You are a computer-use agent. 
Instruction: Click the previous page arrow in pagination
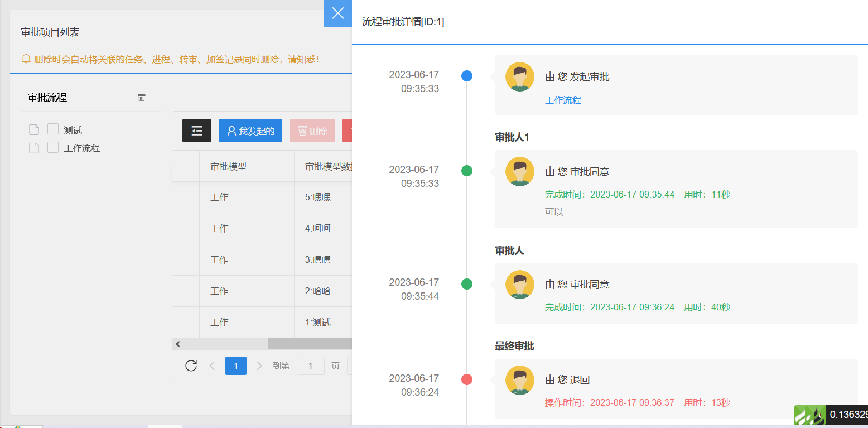click(213, 366)
